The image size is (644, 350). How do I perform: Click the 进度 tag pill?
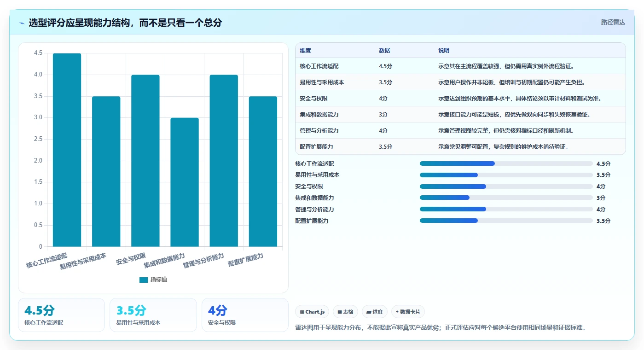click(375, 312)
